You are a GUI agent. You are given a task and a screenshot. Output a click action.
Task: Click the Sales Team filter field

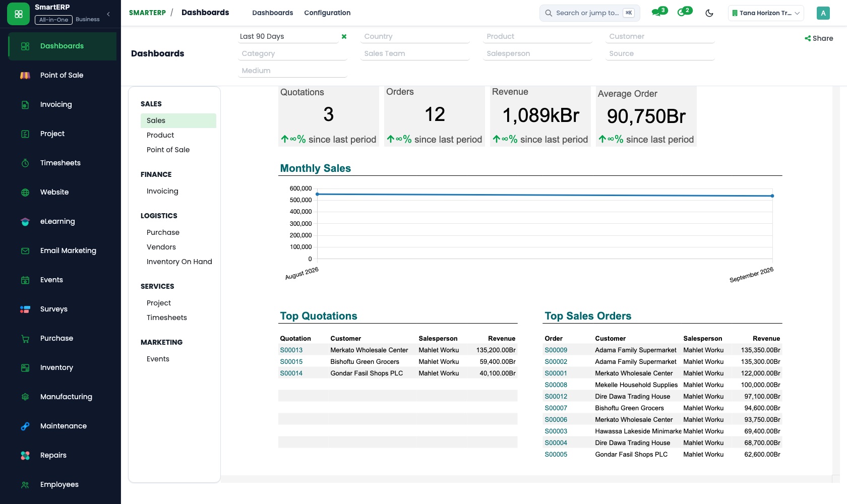[415, 53]
